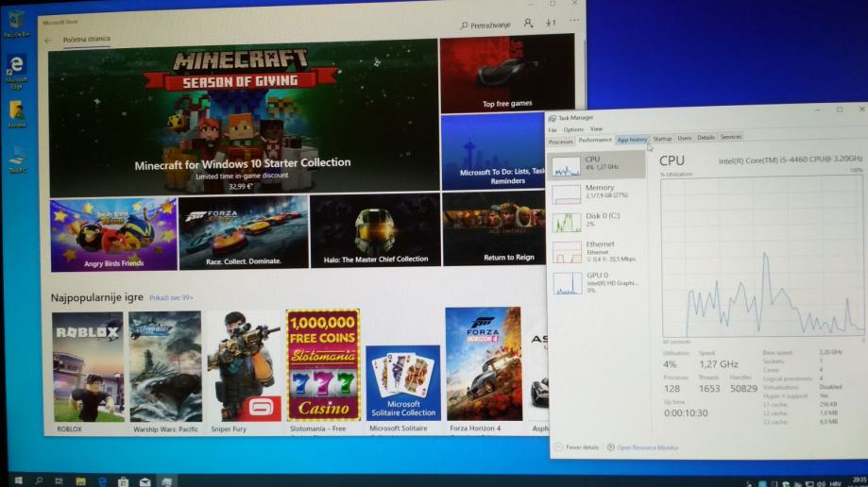Open the volume tray icon
Image resolution: width=868 pixels, height=487 pixels.
tap(821, 483)
